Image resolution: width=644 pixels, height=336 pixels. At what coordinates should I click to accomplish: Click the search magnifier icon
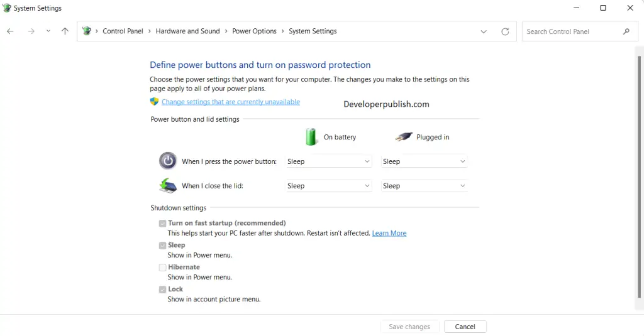point(626,31)
